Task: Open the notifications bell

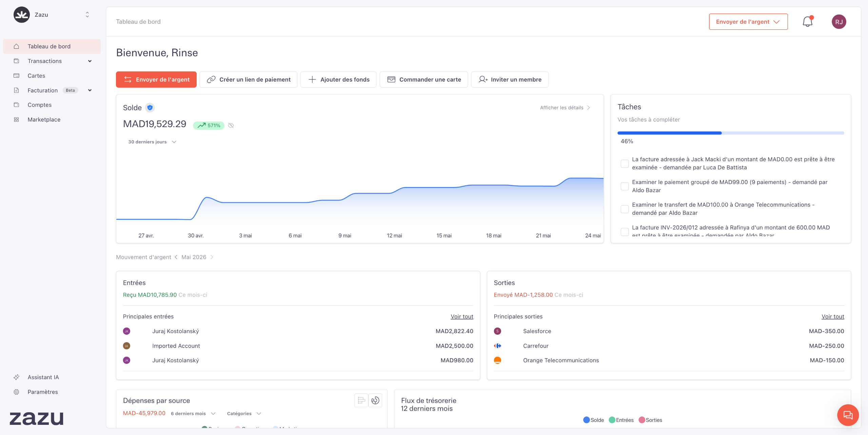Action: (x=807, y=22)
